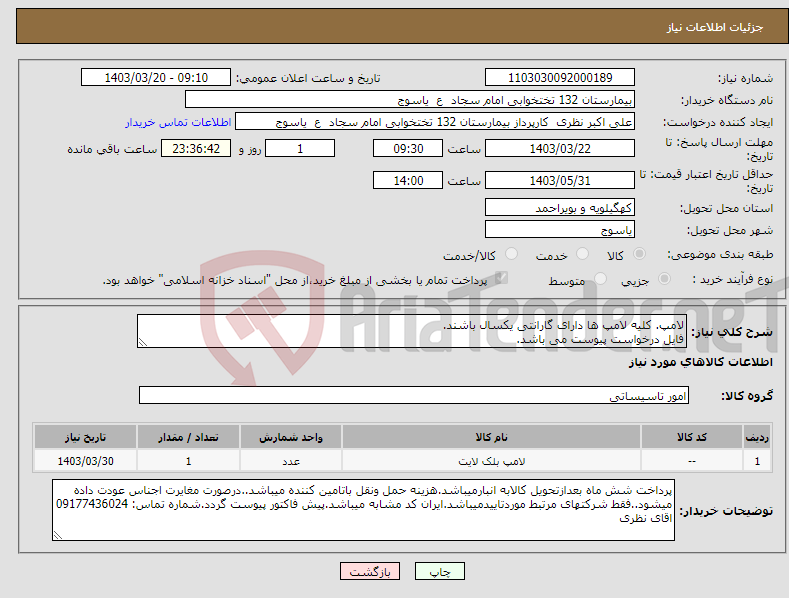Click the واحد شمارش column header

[x=291, y=437]
